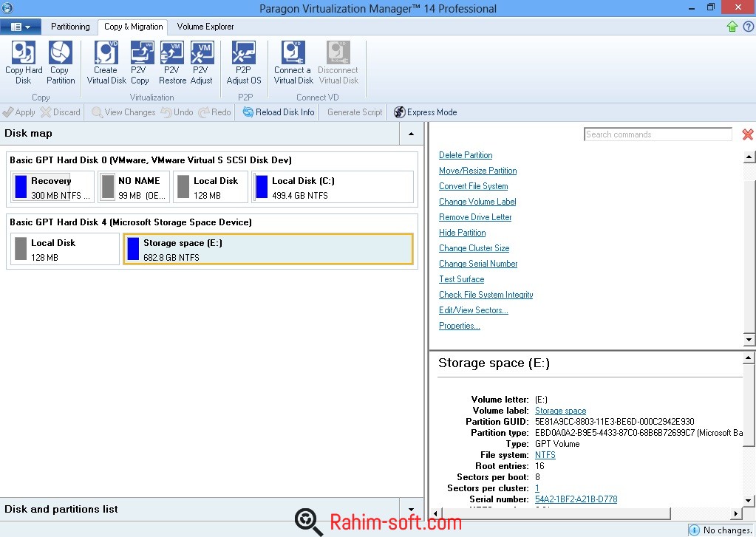This screenshot has width=756, height=537.
Task: Launch the P2V Adjust tool
Action: 202,63
